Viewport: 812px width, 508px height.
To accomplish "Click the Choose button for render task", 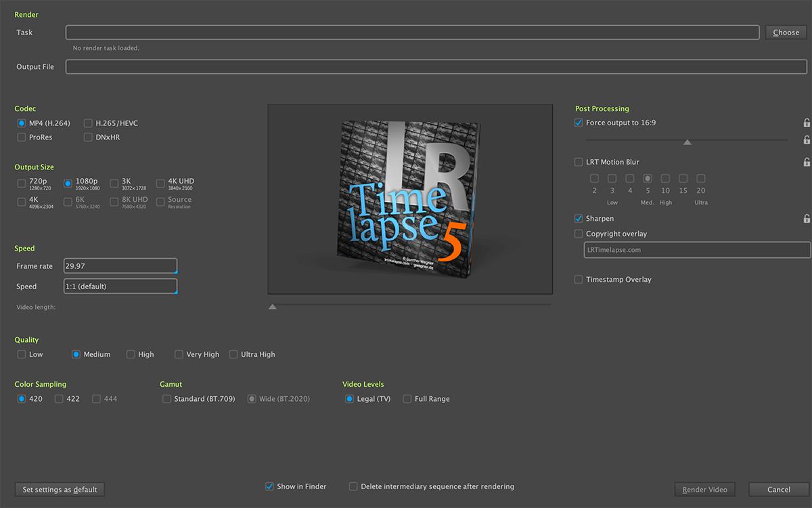I will coord(786,33).
